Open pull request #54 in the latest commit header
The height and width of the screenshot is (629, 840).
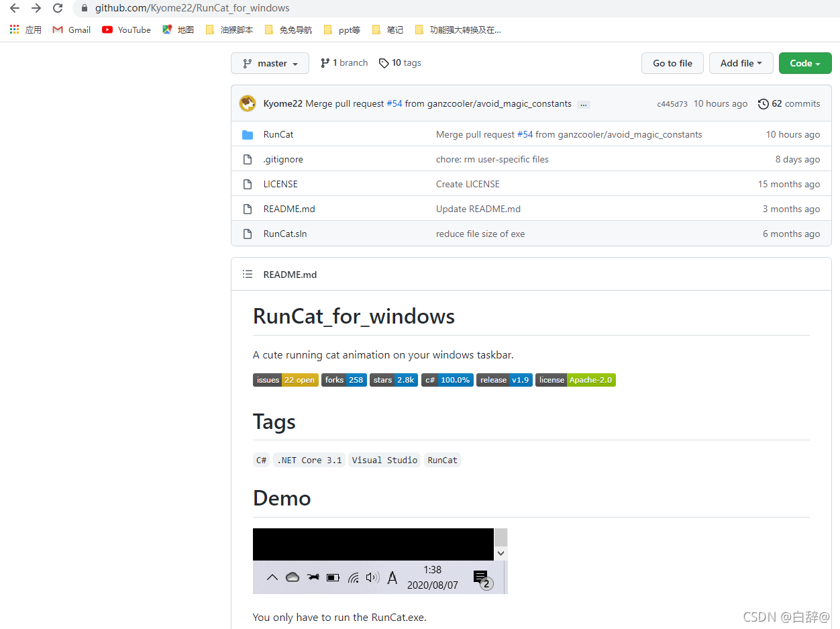click(394, 103)
